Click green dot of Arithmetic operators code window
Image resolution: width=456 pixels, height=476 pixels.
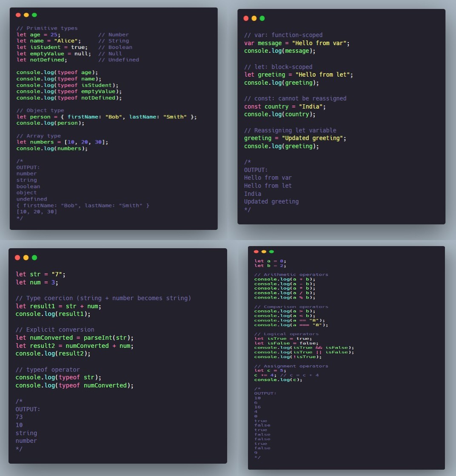271,252
